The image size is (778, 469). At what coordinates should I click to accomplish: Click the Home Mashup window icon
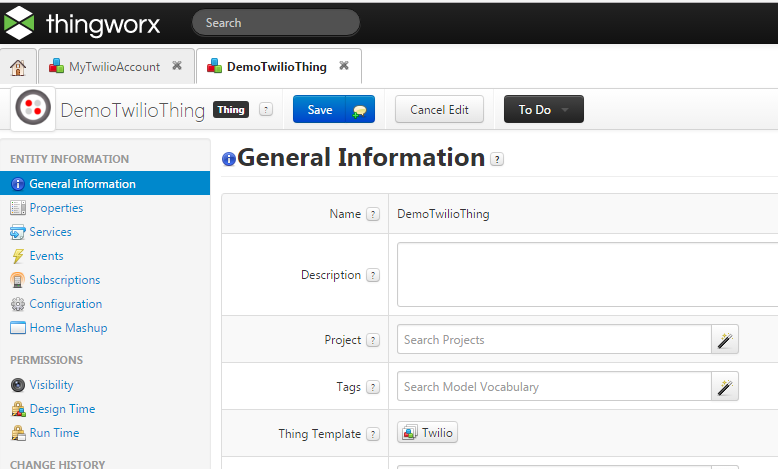point(18,328)
